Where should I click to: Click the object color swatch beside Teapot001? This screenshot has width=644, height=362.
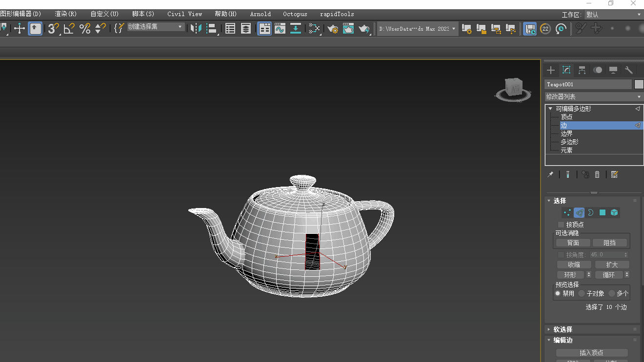[x=639, y=84]
